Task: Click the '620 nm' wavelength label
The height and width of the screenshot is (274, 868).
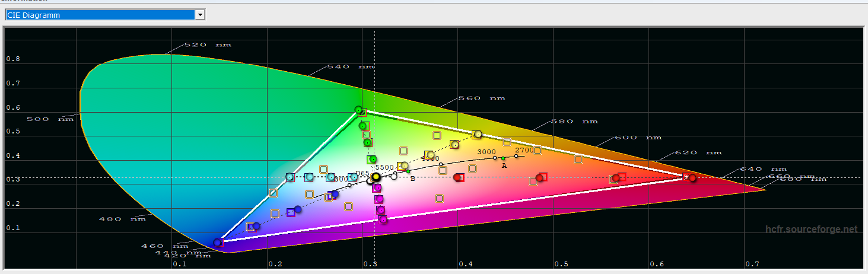Action: click(x=698, y=152)
